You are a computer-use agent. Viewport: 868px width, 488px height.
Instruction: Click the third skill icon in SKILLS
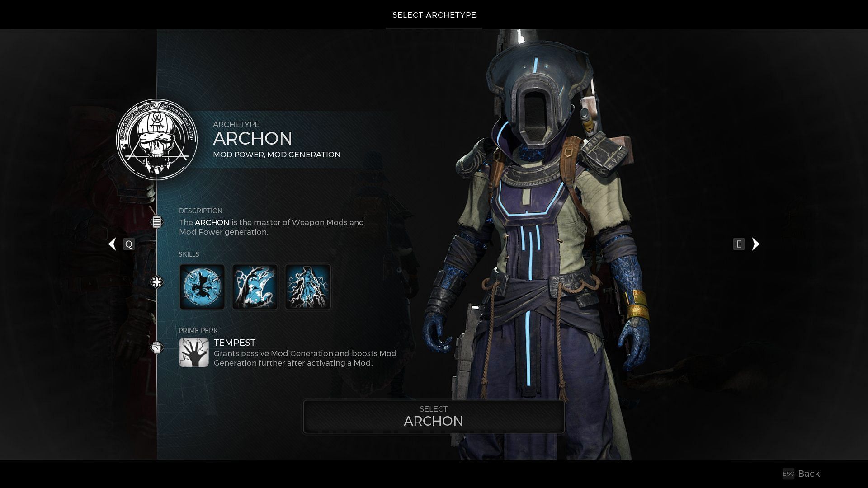307,286
